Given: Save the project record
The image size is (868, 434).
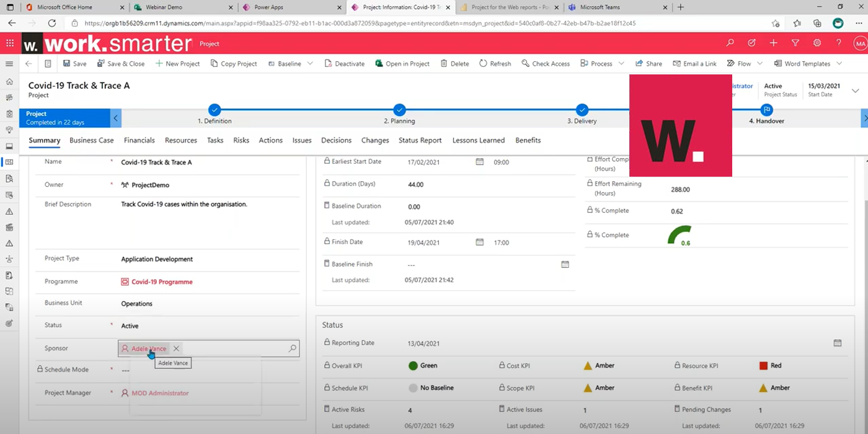Looking at the screenshot, I should pyautogui.click(x=74, y=64).
